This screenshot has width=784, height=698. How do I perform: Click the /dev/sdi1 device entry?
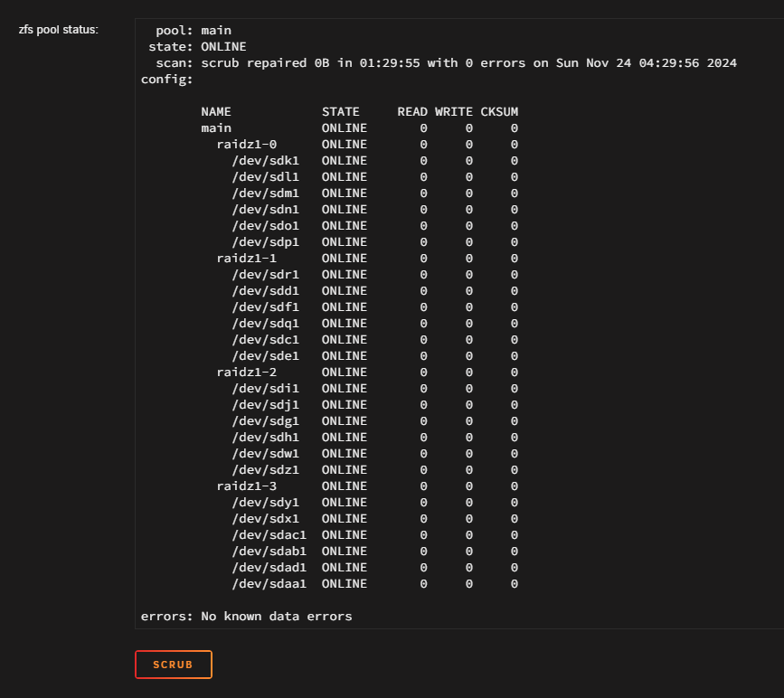tap(265, 389)
